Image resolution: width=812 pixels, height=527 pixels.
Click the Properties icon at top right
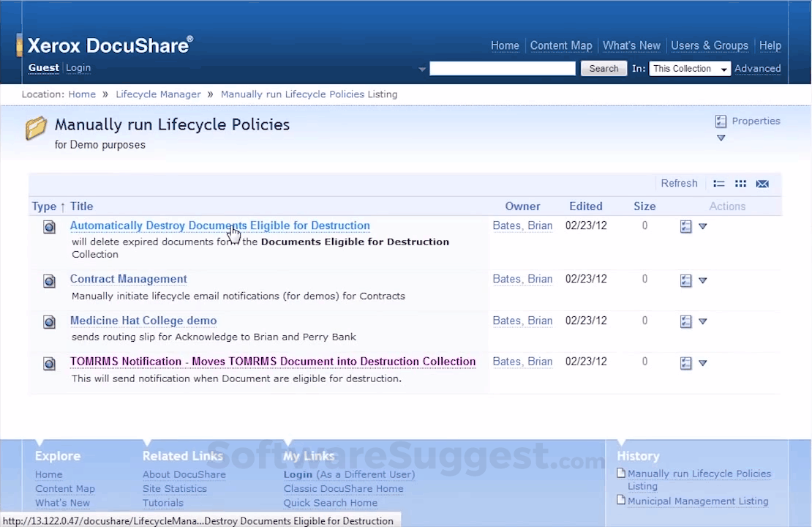click(x=721, y=121)
